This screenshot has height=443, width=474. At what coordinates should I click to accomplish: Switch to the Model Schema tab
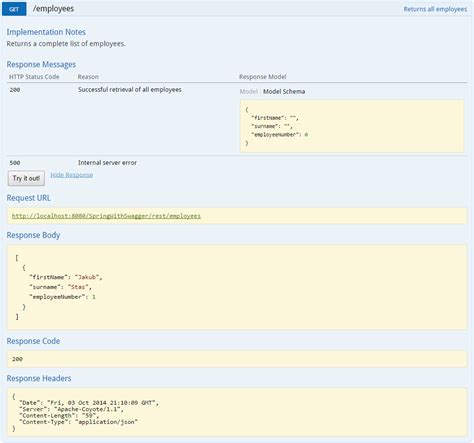click(x=284, y=91)
